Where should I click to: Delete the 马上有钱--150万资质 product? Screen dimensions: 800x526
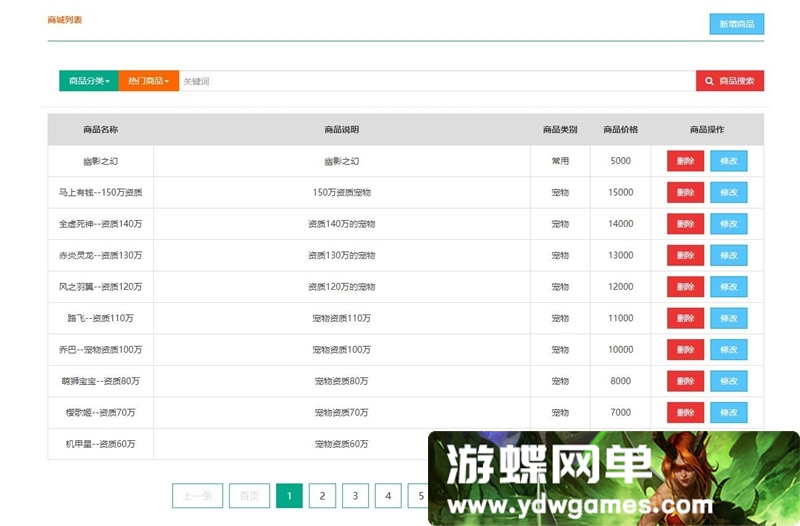685,192
